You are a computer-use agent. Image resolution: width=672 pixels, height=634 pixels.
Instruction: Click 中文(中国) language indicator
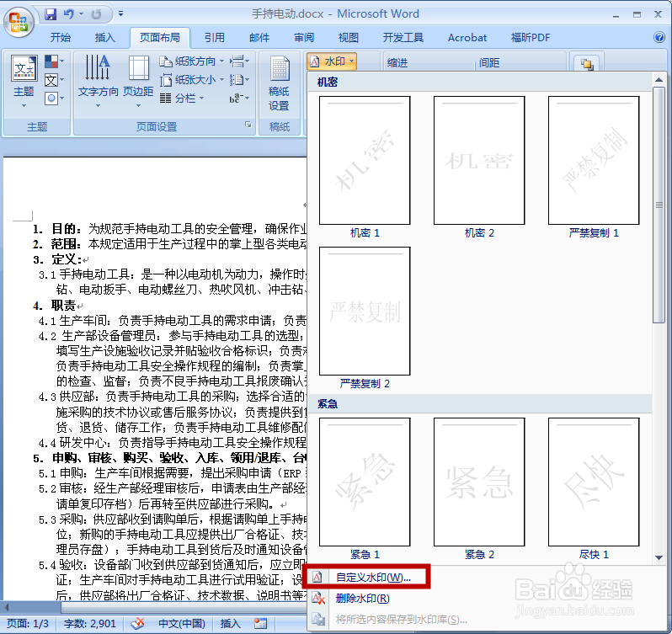182,624
